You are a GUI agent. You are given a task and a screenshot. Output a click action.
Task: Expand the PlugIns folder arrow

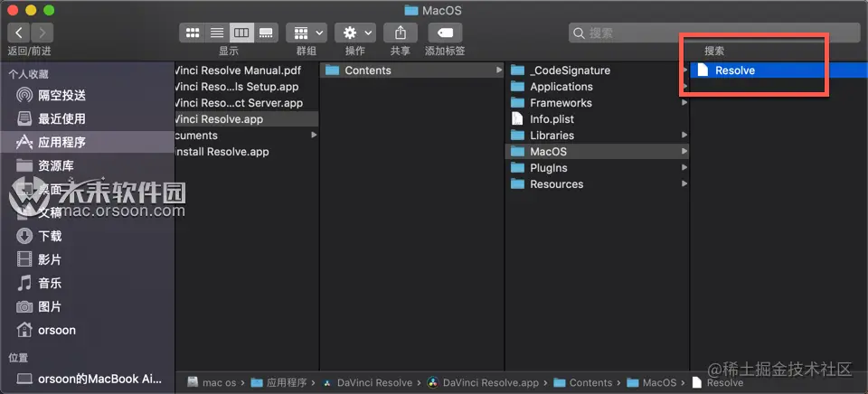pos(684,168)
